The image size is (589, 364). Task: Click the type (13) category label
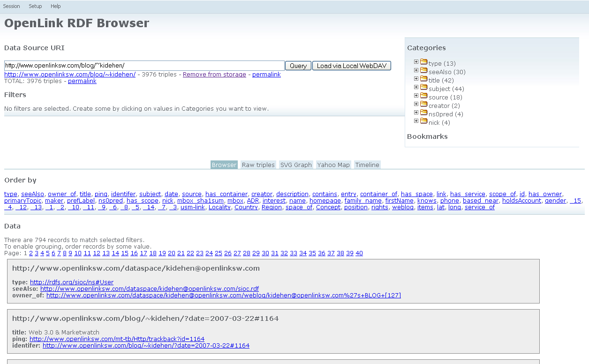(x=442, y=63)
